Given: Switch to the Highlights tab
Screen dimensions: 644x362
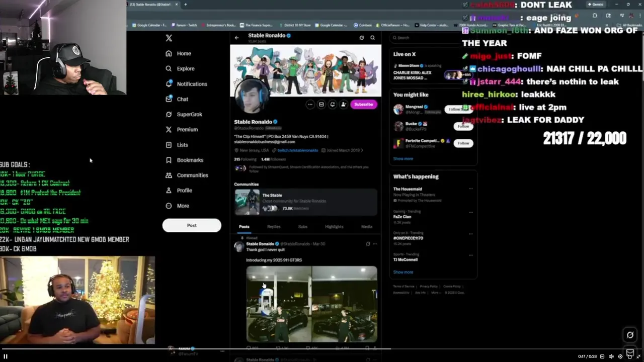Looking at the screenshot, I should pos(334,227).
